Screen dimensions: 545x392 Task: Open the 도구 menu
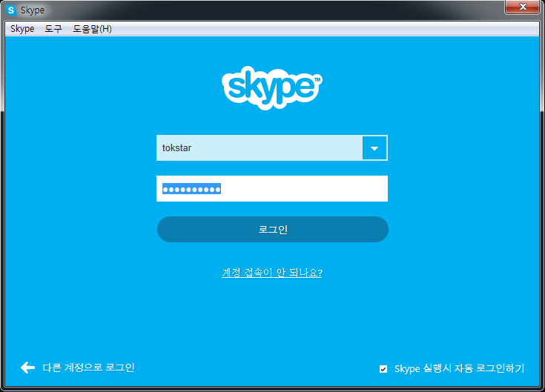(x=53, y=29)
